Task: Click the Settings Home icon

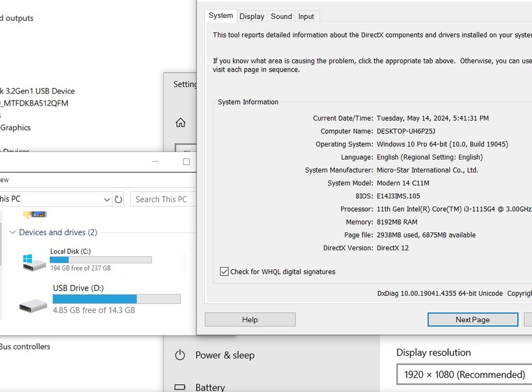Action: [x=180, y=123]
